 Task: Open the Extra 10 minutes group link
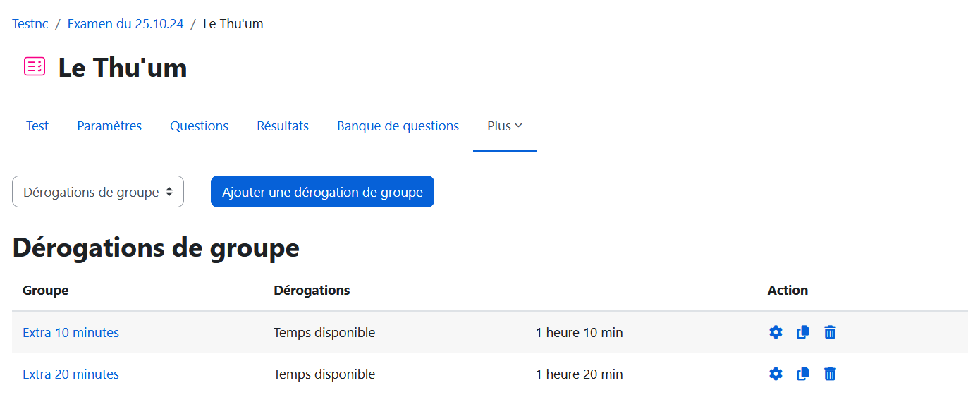pyautogui.click(x=71, y=332)
